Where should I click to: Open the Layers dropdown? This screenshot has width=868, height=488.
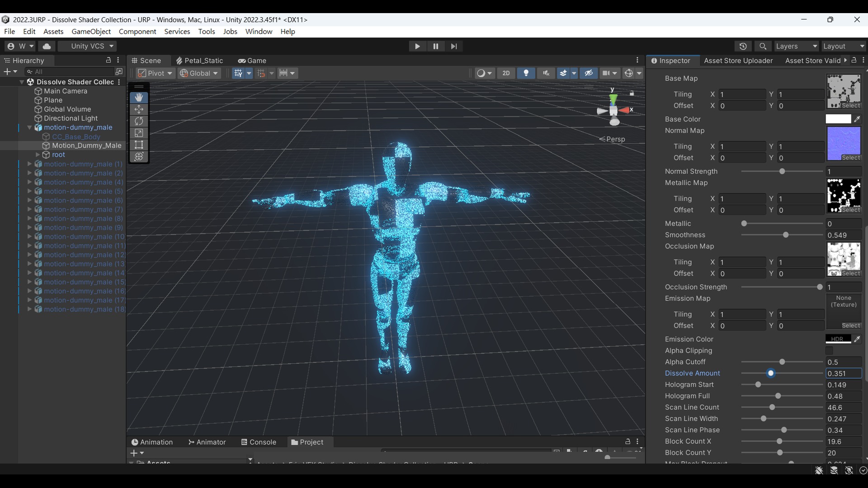(796, 46)
